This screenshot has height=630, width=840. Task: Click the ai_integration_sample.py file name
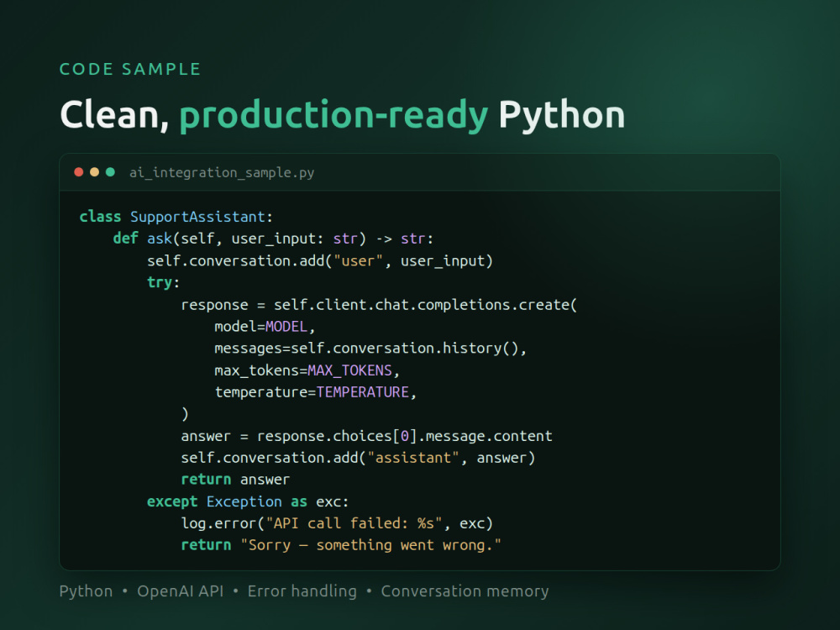222,172
